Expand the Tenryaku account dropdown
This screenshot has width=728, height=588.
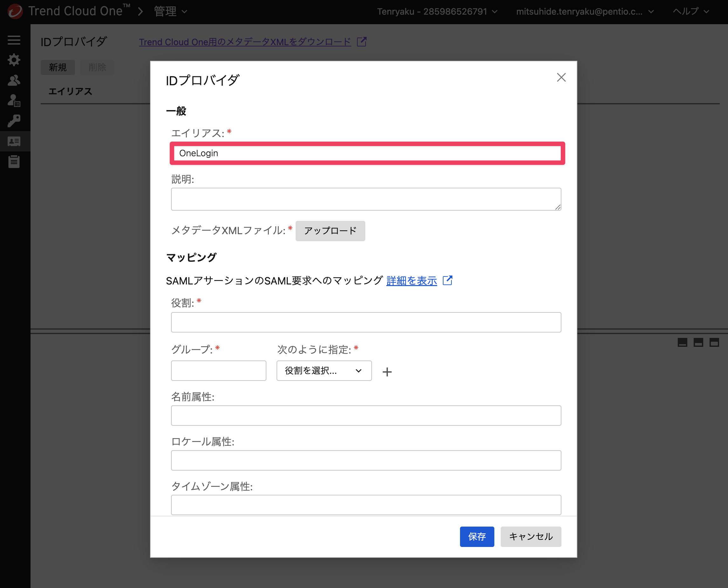pos(437,11)
